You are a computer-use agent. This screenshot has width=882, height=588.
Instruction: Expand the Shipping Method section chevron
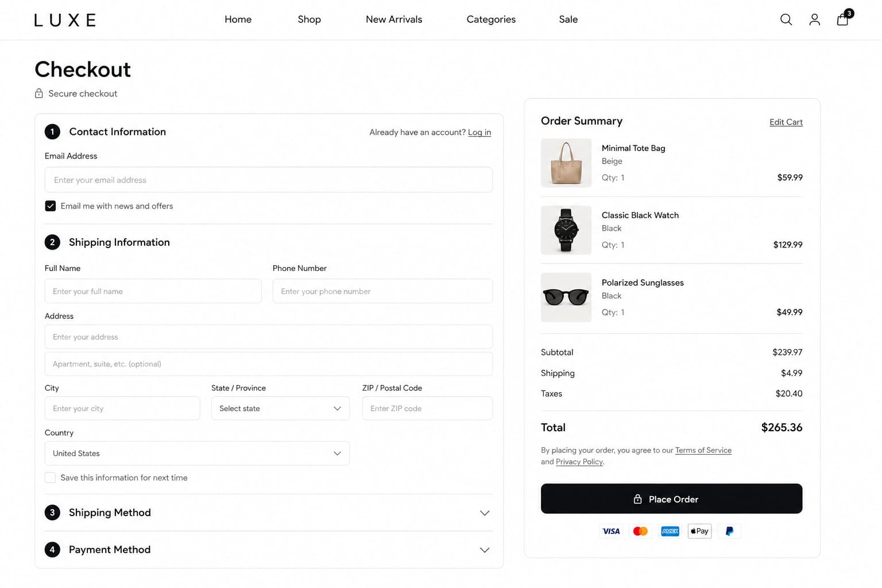pos(485,513)
